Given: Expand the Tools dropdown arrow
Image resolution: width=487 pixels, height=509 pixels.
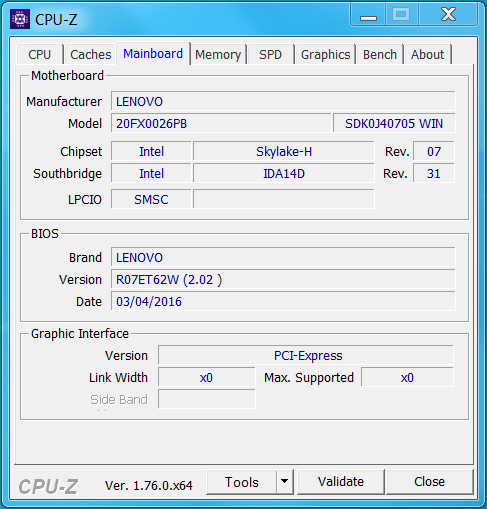Looking at the screenshot, I should (285, 482).
